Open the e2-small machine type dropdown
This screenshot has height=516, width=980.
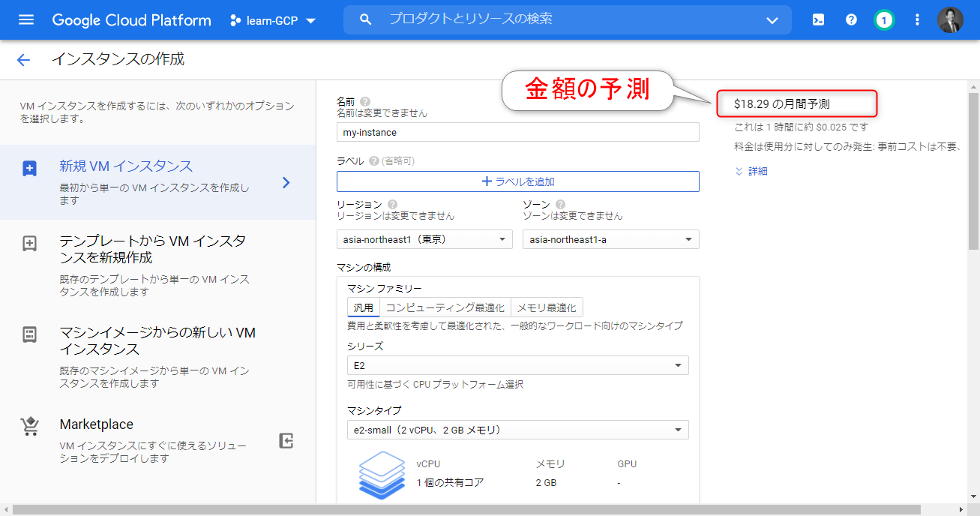coord(518,430)
